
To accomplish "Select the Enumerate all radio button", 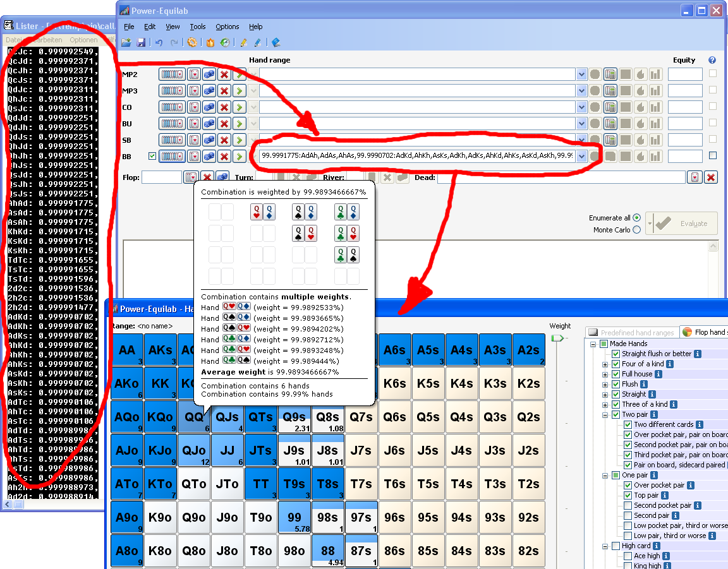I will 636,218.
